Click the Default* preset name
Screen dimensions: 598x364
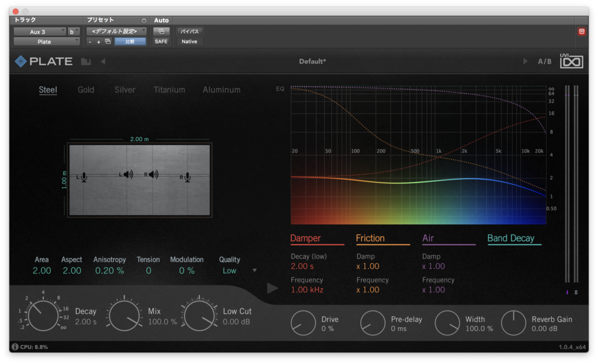pos(312,61)
